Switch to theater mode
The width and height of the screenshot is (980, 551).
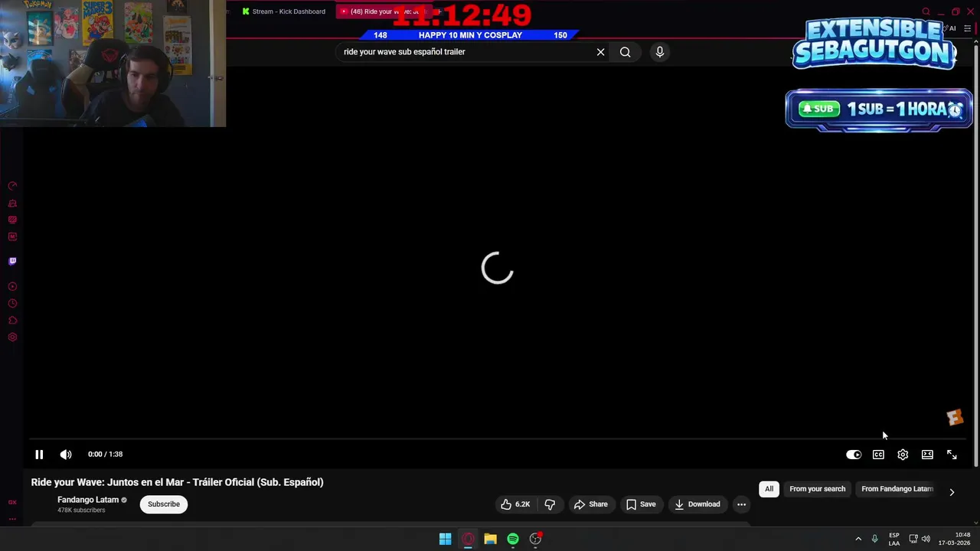[927, 455]
